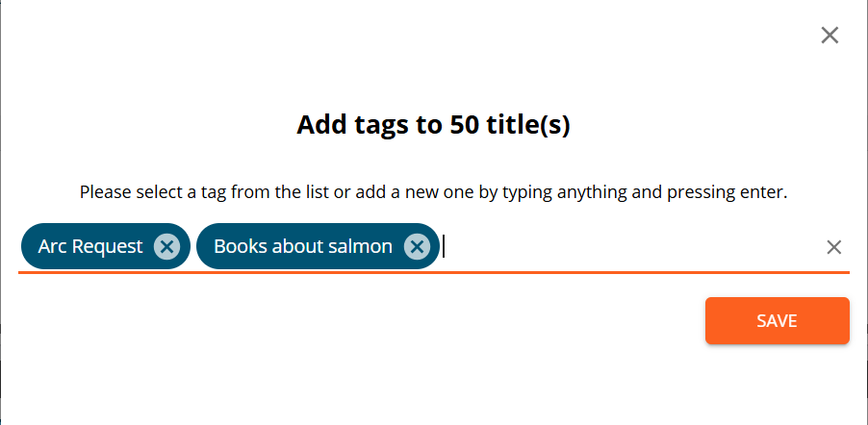This screenshot has height=425, width=868.
Task: Click the Add tags to 50 title(s) heading
Action: click(x=433, y=124)
